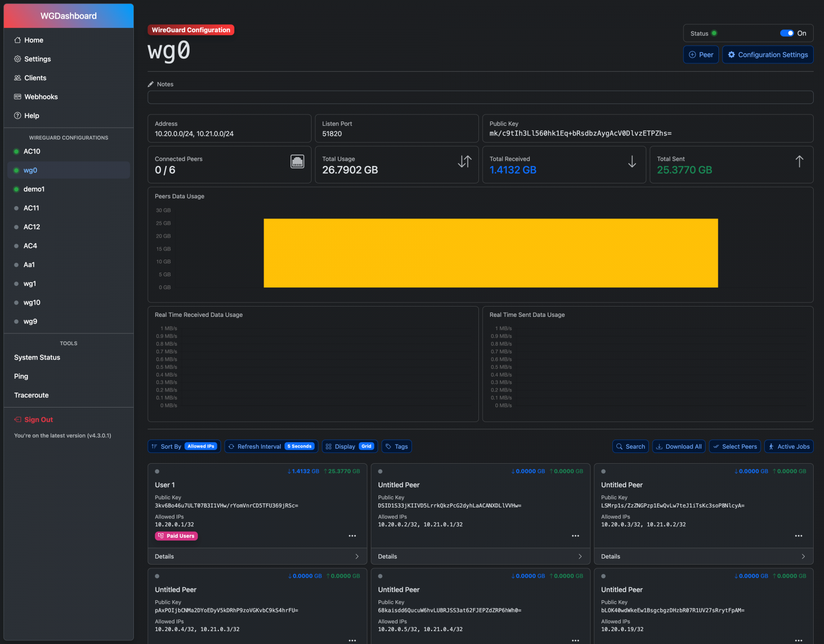Open the Refresh Interval 5 Seconds dropdown
This screenshot has height=644, width=824.
point(271,447)
